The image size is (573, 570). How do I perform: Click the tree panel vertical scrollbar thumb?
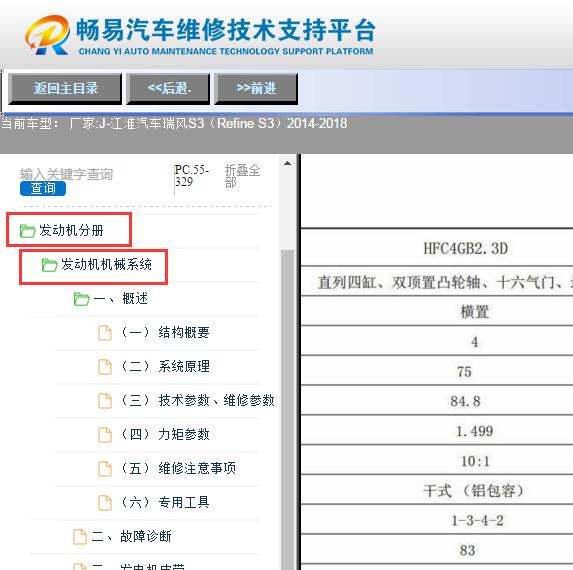(x=288, y=409)
